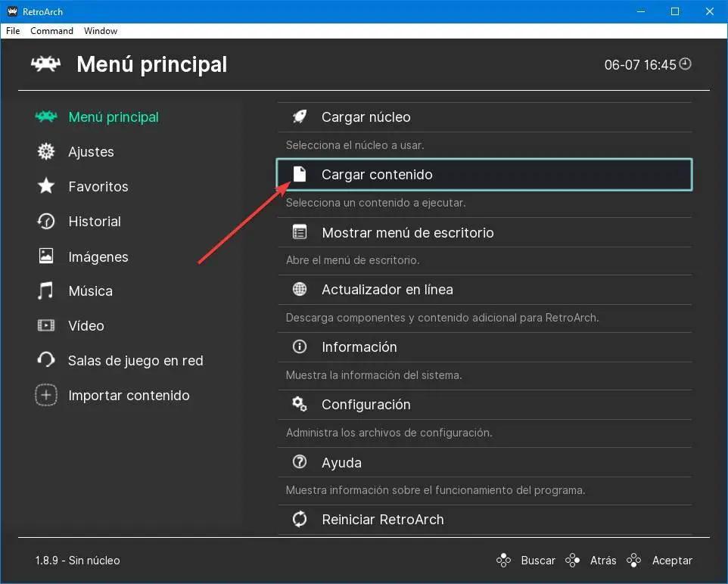The width and height of the screenshot is (728, 584).
Task: Click the clock icon next to the time
Action: (686, 64)
